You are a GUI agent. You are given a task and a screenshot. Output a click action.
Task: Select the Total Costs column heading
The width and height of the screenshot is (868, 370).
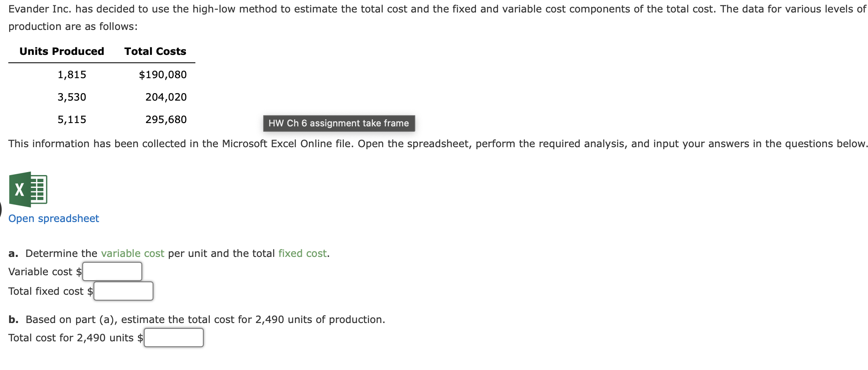tap(155, 51)
